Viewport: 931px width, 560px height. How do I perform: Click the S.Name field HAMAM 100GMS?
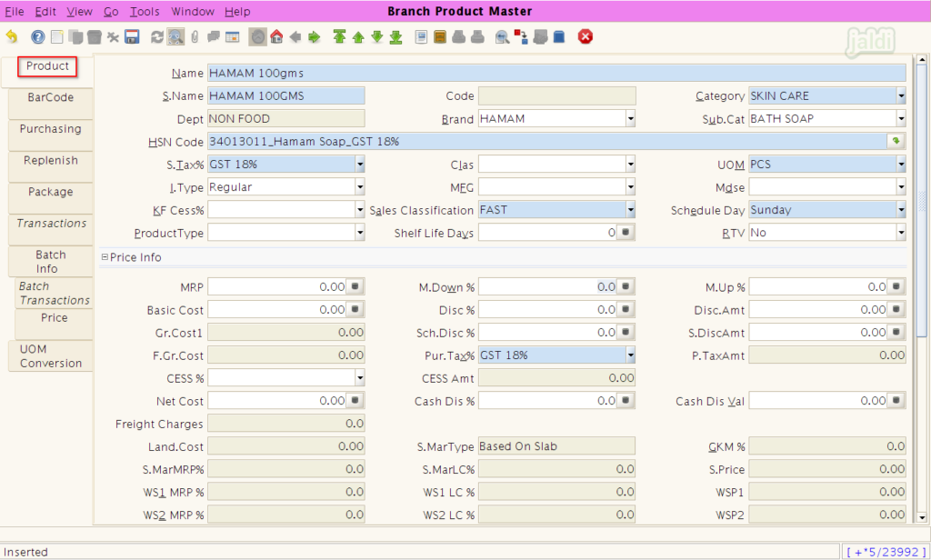point(285,95)
